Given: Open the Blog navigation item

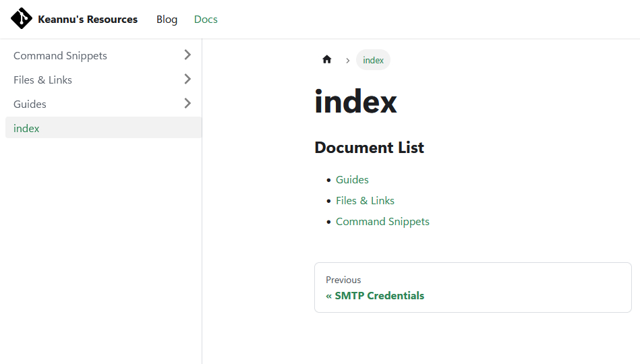Looking at the screenshot, I should click(167, 20).
